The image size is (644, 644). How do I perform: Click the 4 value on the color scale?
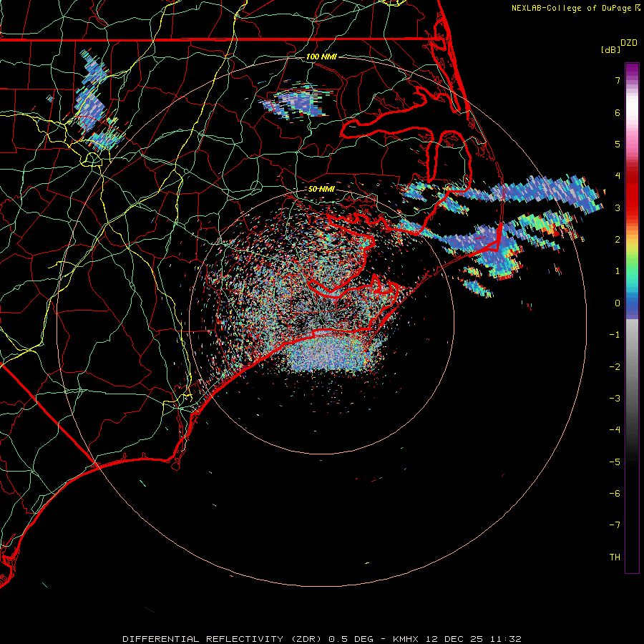[618, 176]
